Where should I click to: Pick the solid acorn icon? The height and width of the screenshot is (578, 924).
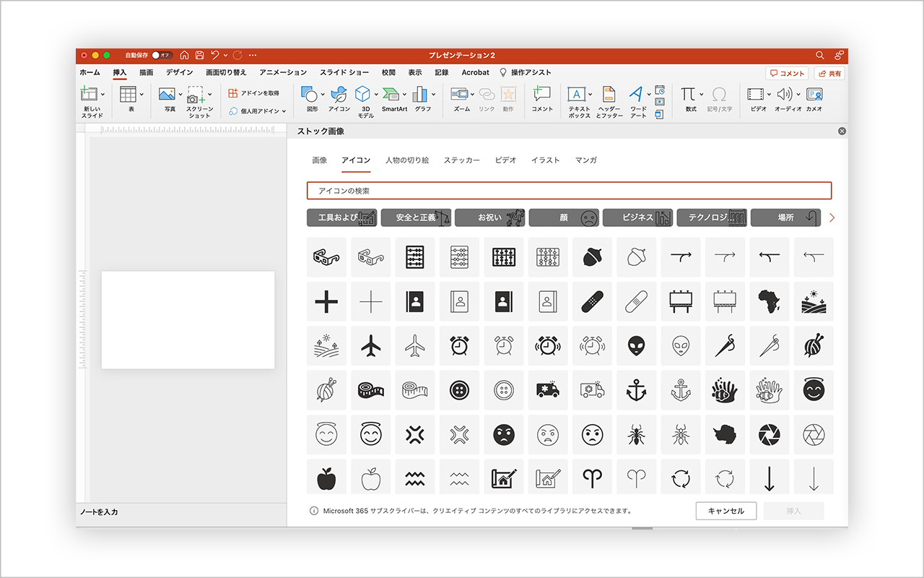tap(593, 257)
